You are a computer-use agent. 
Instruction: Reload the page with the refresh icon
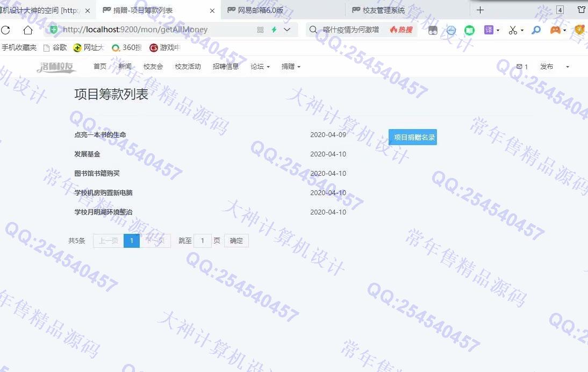[5, 30]
